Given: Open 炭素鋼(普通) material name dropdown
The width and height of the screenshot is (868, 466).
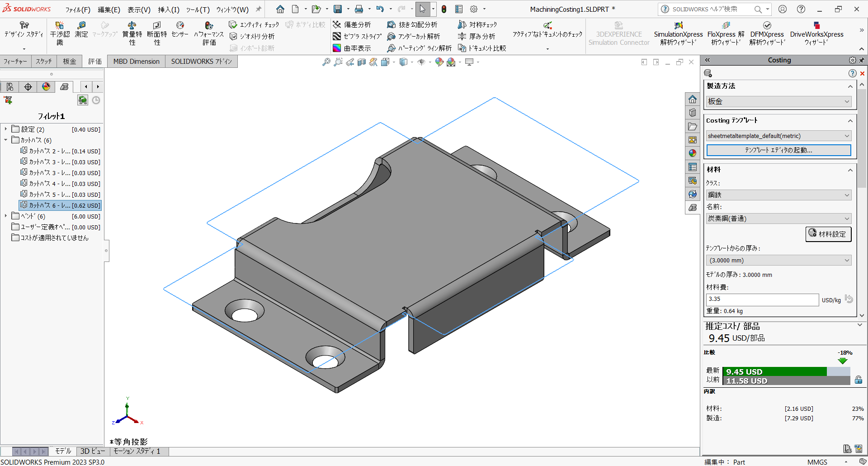Looking at the screenshot, I should 778,219.
